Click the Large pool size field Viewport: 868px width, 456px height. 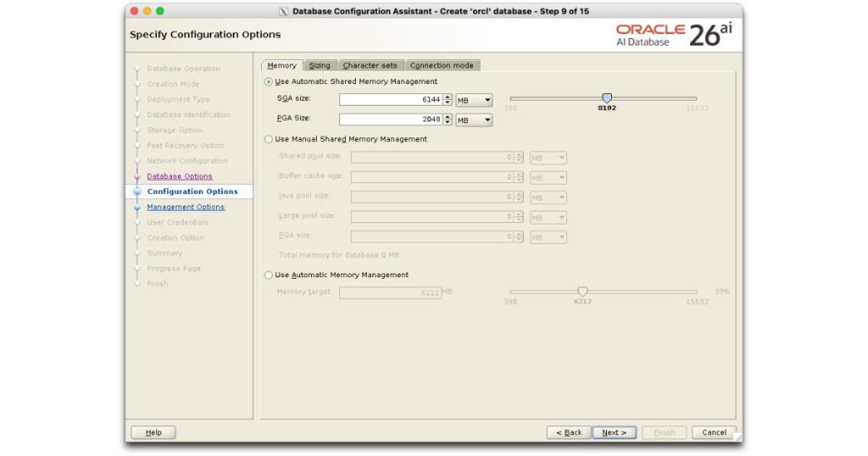[x=432, y=217]
